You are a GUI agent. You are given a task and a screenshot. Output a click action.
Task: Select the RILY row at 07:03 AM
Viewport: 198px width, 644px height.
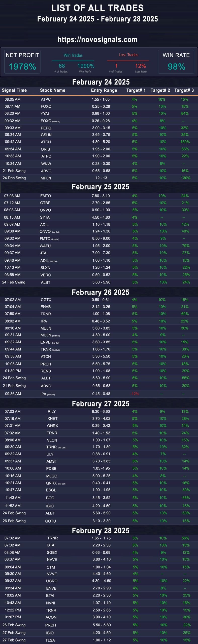point(99,412)
